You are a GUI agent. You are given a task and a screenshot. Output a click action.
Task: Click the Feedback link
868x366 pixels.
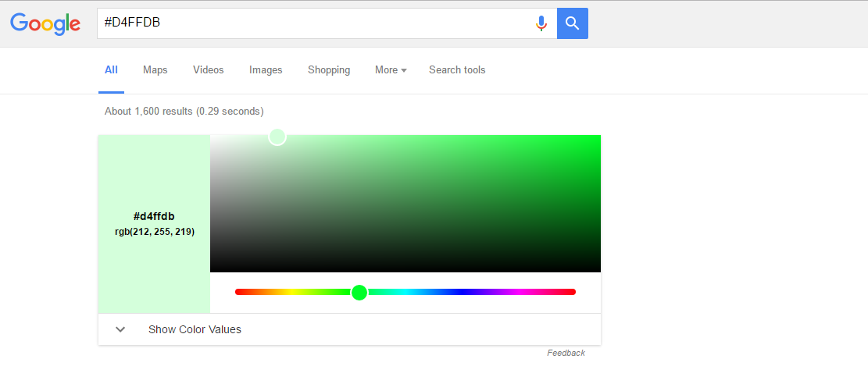click(x=566, y=354)
